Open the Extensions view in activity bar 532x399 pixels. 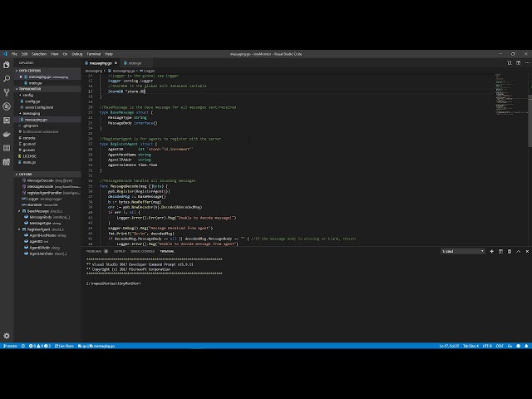(x=7, y=120)
